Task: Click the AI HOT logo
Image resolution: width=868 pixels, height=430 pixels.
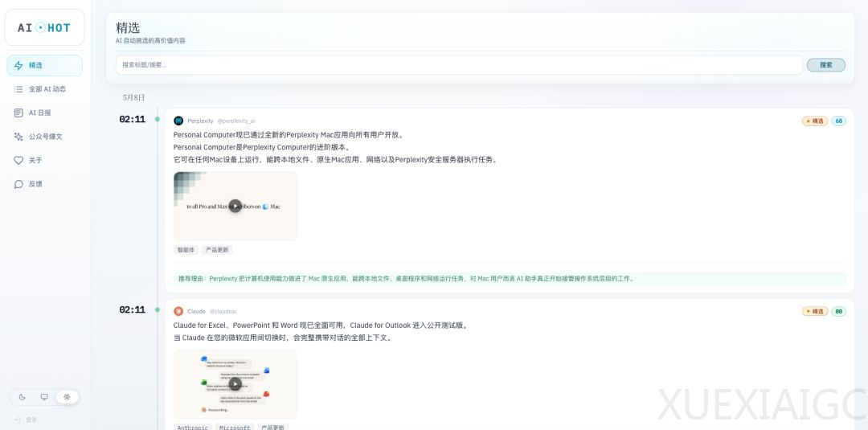Action: click(x=44, y=27)
